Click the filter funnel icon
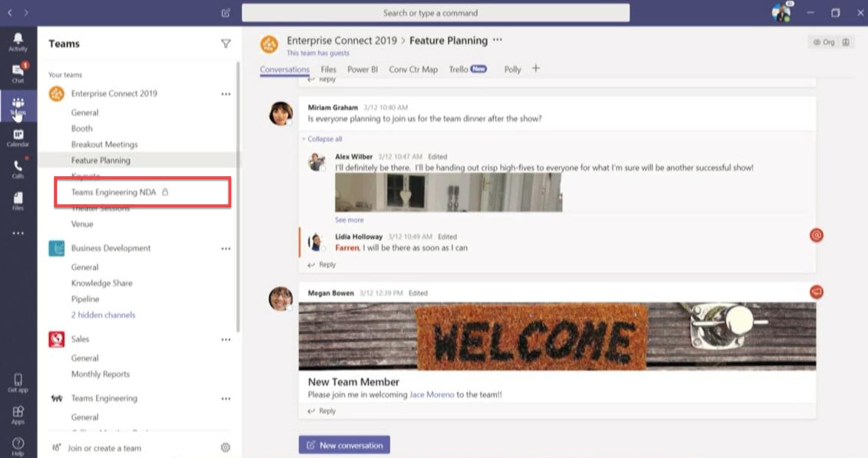Image resolution: width=868 pixels, height=458 pixels. 226,44
